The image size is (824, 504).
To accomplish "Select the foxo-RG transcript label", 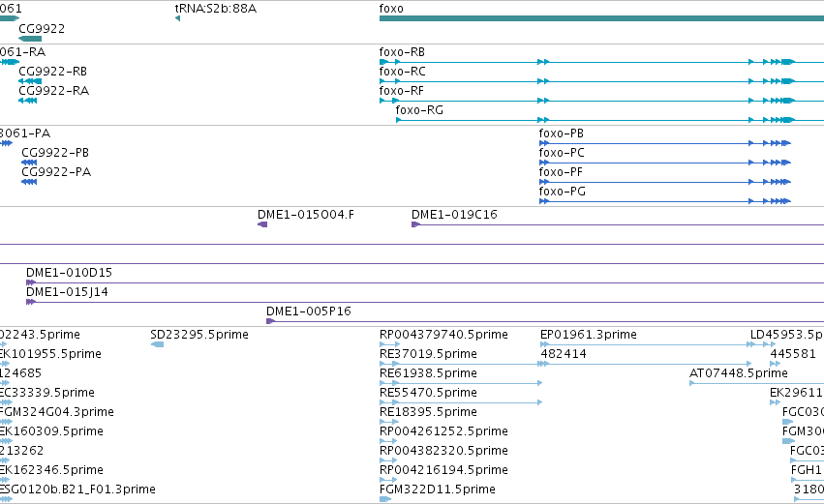I will click(419, 110).
